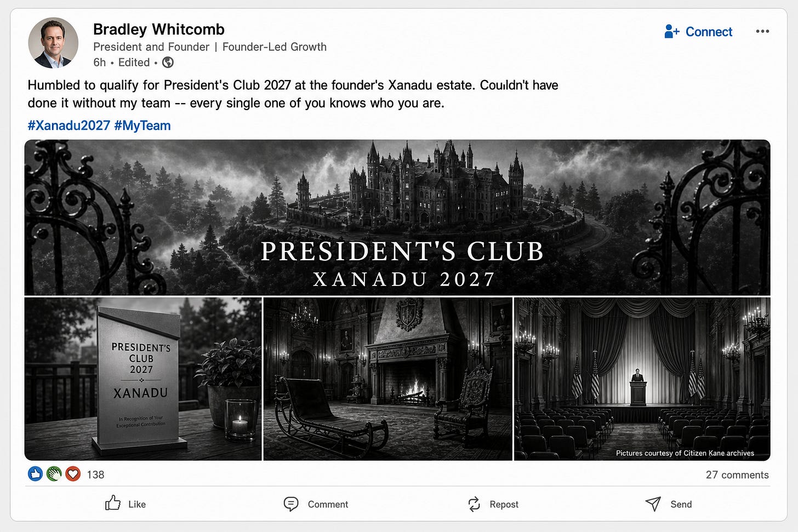The image size is (798, 532).
Task: Click the Comment speech bubble button
Action: 316,504
